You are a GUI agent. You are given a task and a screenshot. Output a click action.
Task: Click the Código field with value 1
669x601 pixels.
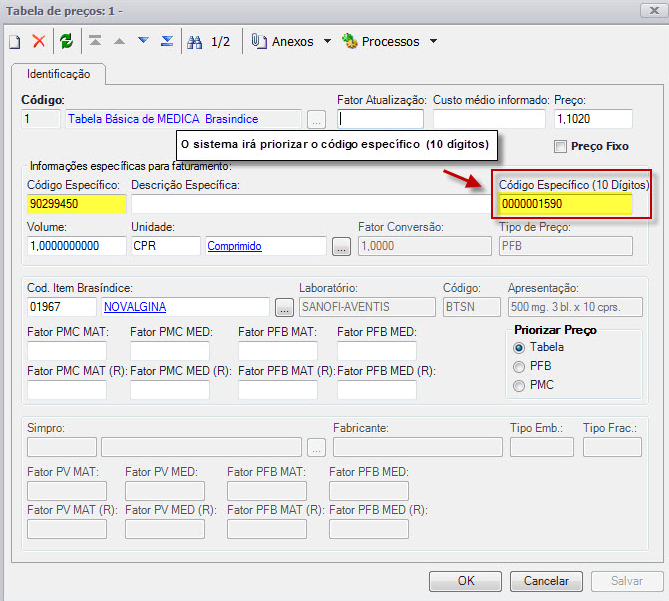click(41, 119)
